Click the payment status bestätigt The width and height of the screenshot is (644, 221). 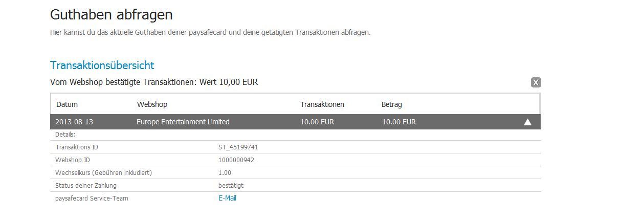pyautogui.click(x=231, y=185)
